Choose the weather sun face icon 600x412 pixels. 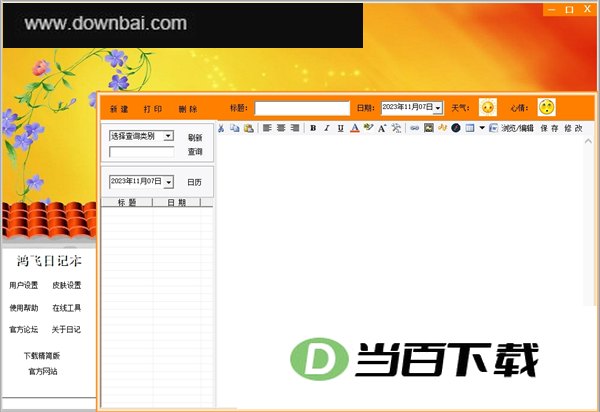pos(488,107)
